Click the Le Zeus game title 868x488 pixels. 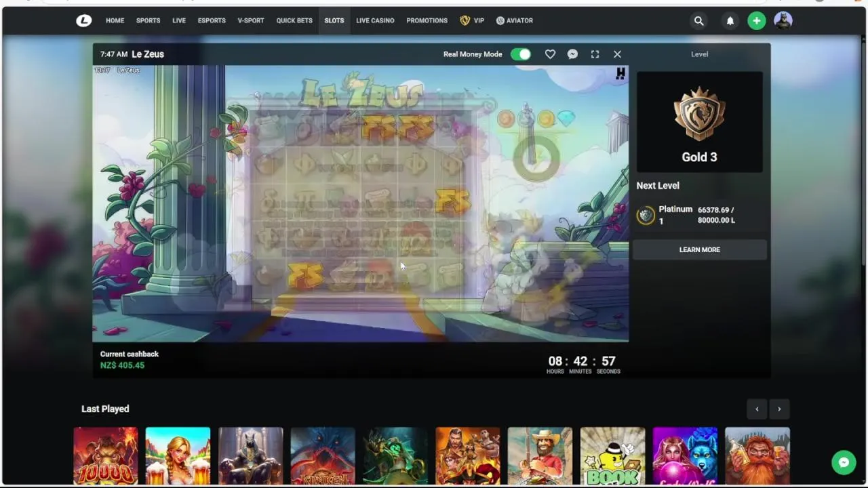(x=148, y=54)
